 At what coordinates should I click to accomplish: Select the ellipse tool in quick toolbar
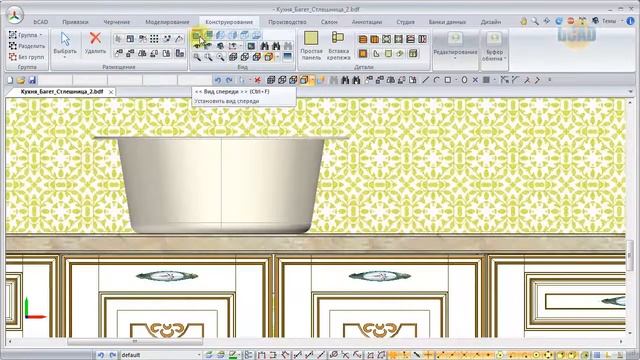point(464,80)
